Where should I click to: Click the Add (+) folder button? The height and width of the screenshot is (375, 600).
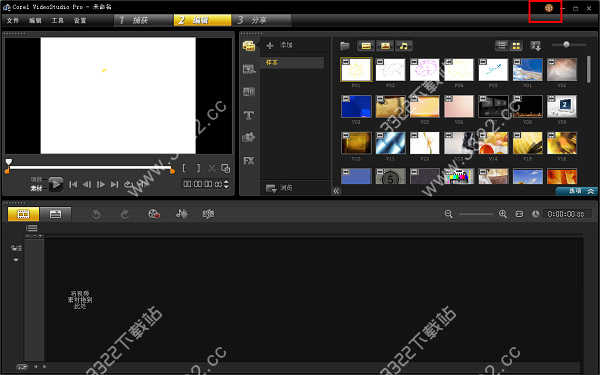tap(279, 45)
